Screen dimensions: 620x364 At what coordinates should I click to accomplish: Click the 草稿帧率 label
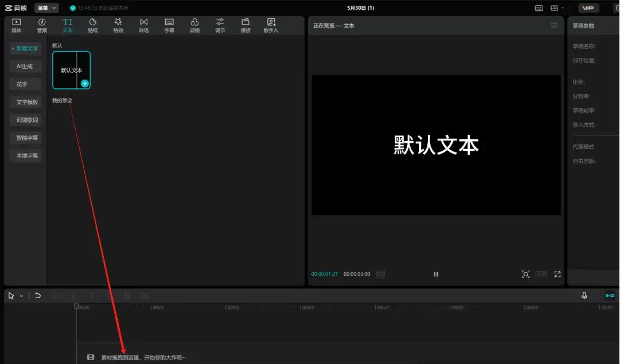584,111
